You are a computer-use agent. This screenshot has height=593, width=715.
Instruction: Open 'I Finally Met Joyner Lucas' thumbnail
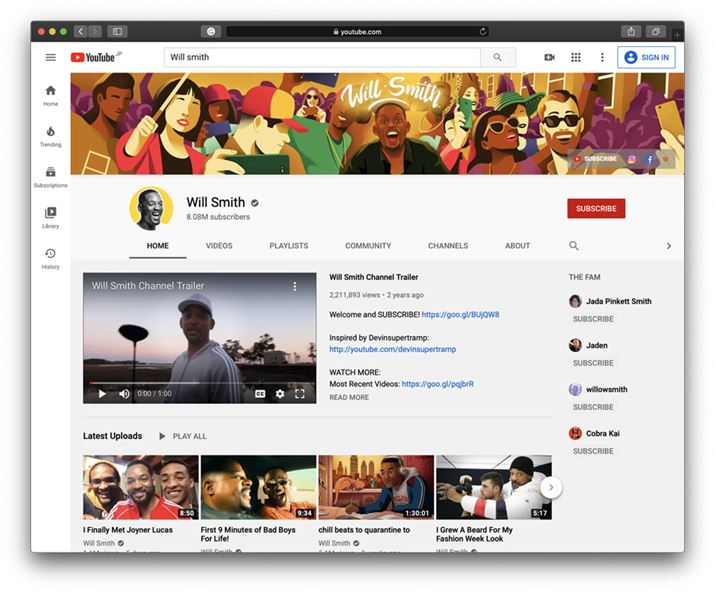140,487
